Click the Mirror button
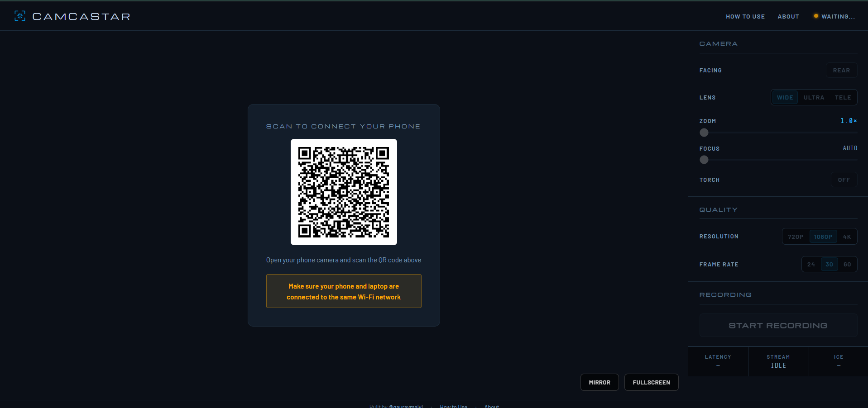This screenshot has height=408, width=868. point(599,383)
